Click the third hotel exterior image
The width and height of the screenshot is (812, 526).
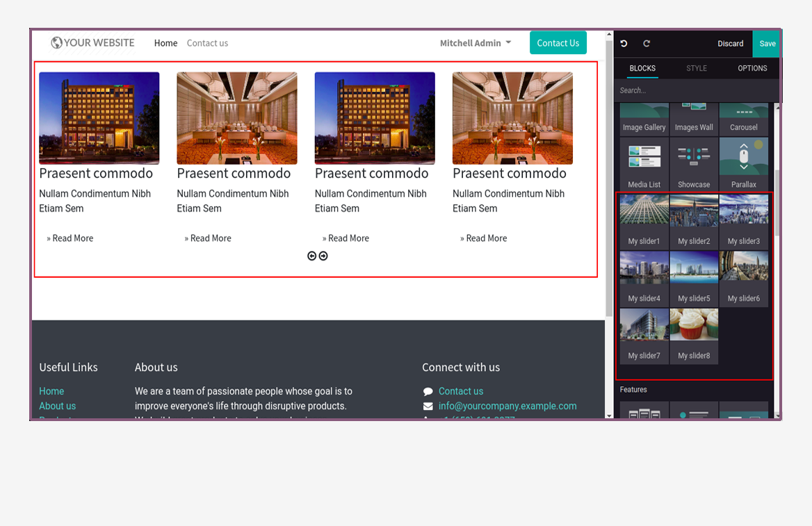click(x=375, y=118)
